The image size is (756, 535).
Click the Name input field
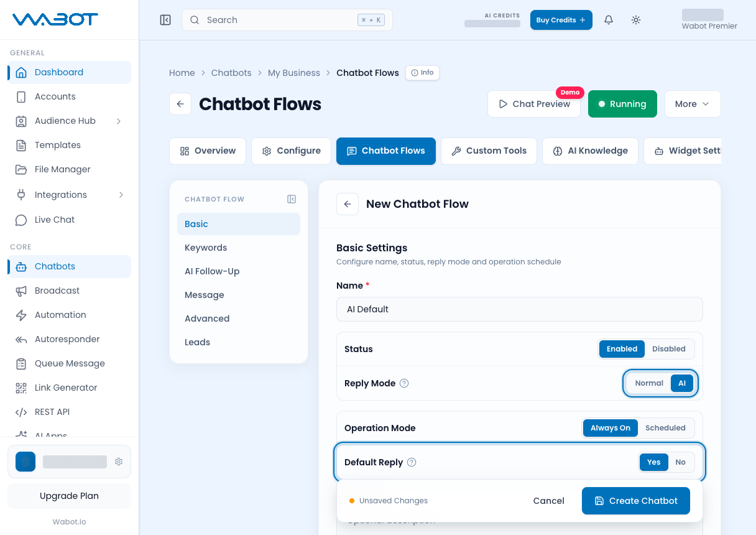point(520,309)
